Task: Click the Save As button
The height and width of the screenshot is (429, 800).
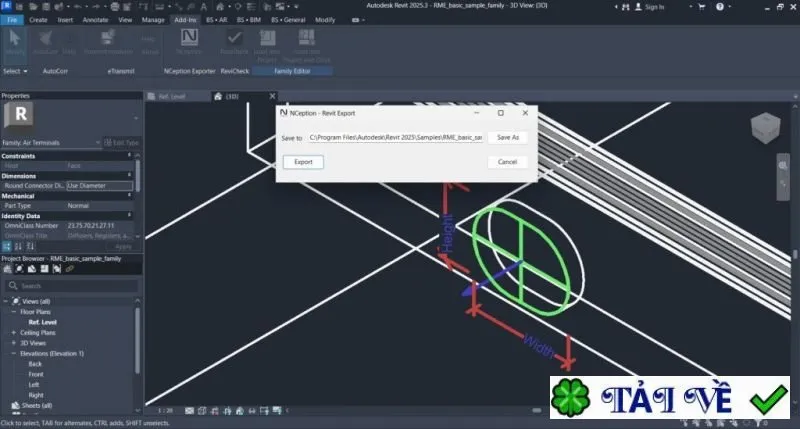Action: tap(508, 138)
